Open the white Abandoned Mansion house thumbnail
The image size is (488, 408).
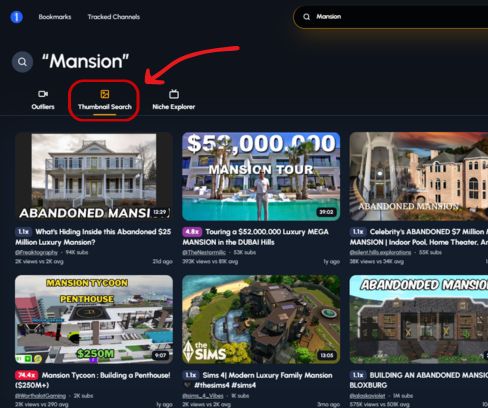pyautogui.click(x=94, y=176)
